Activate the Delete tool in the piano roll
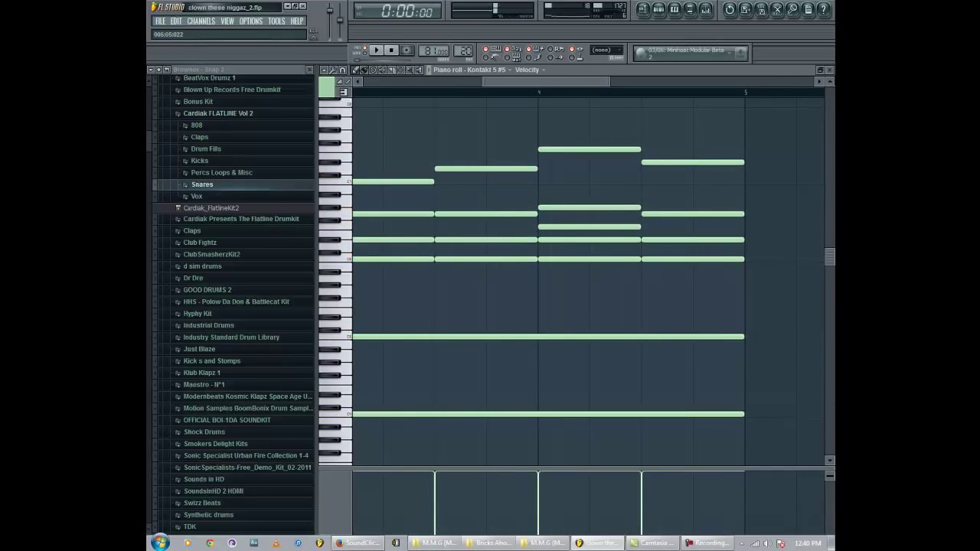Screen dimensions: 980x551 (373, 70)
